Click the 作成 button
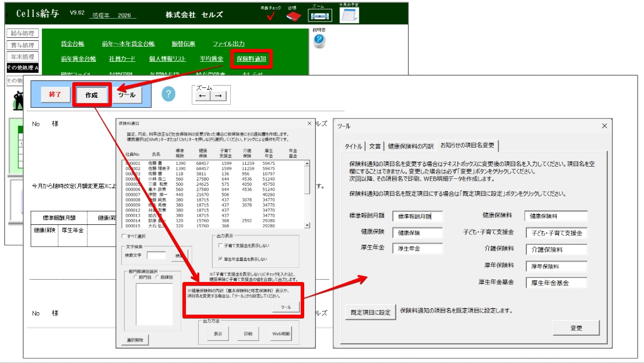This screenshot has width=644, height=363. click(92, 96)
